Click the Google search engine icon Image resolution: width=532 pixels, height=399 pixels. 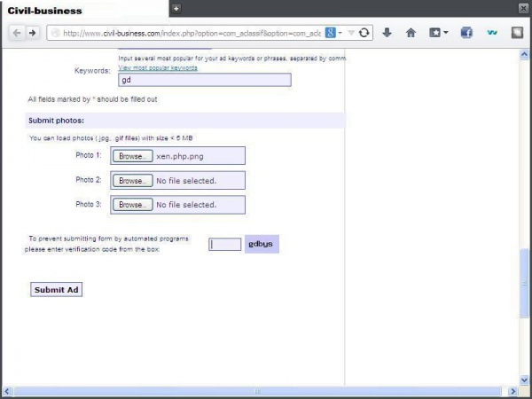point(330,33)
